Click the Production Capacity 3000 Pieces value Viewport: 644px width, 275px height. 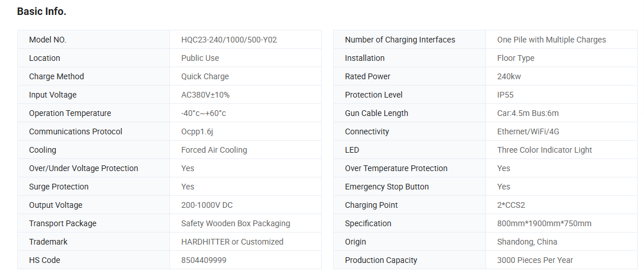point(535,260)
